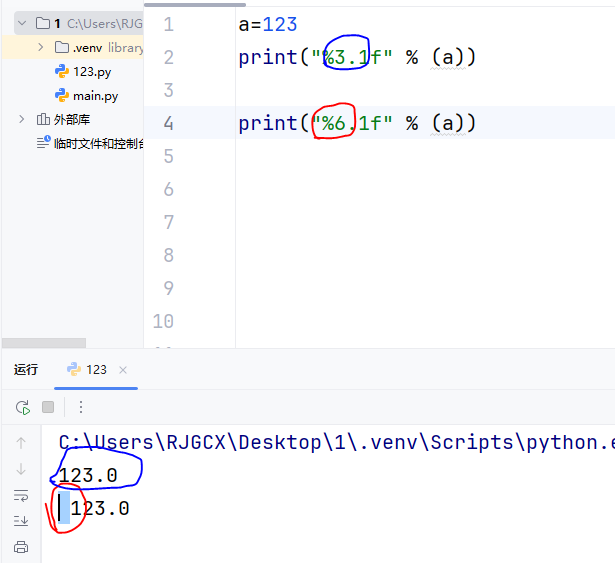Toggle soft-wrap in the console
This screenshot has height=563, width=615.
click(21, 495)
